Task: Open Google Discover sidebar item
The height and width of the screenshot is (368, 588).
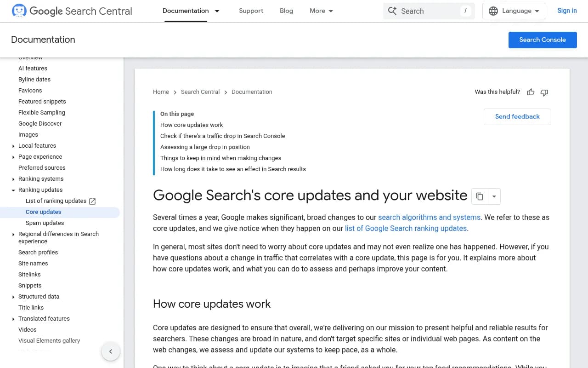Action: [40, 124]
